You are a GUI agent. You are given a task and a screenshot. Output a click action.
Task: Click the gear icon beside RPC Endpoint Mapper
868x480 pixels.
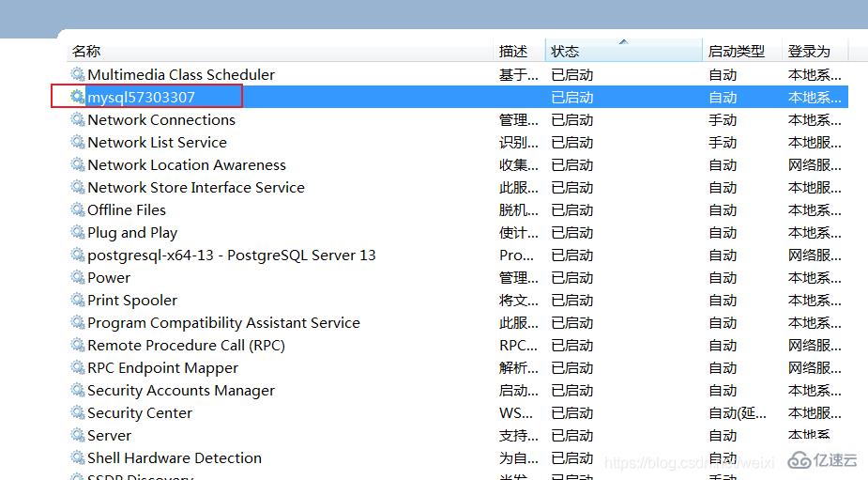(x=78, y=367)
